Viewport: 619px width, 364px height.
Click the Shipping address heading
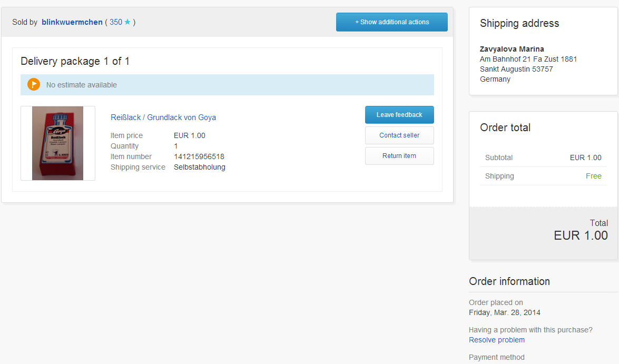[519, 23]
